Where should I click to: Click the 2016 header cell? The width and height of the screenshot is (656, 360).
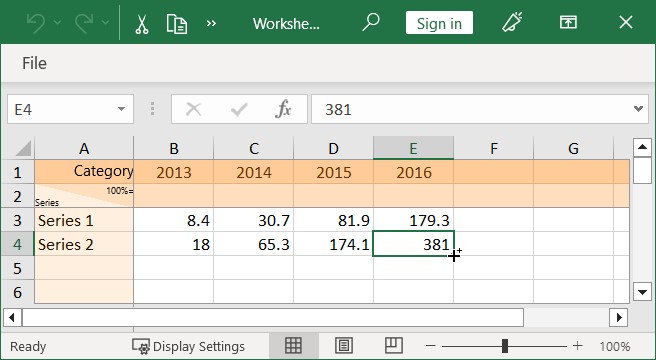(413, 172)
